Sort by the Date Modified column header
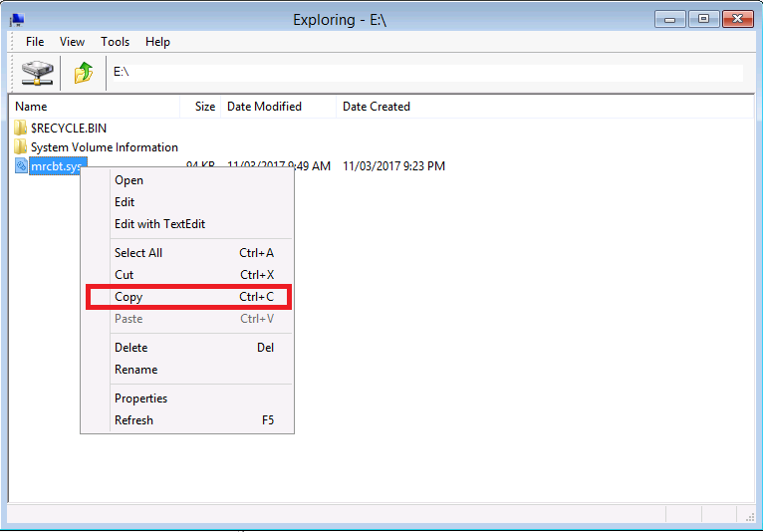Viewport: 763px width, 532px height. (x=264, y=107)
